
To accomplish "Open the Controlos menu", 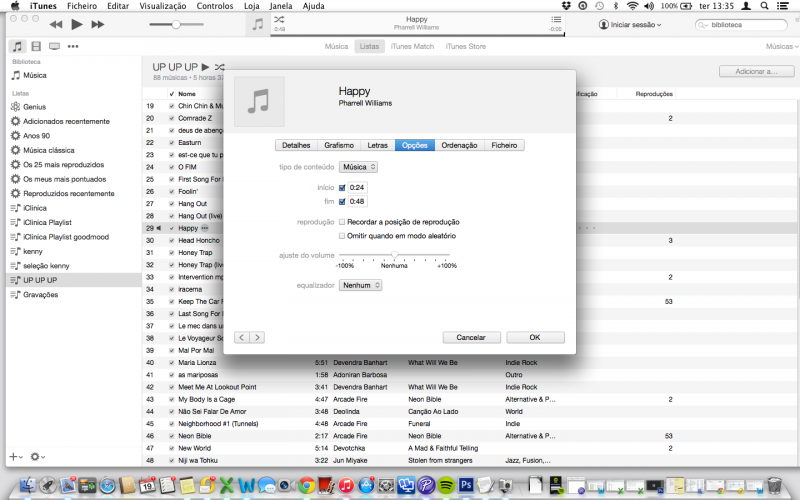I will point(215,6).
